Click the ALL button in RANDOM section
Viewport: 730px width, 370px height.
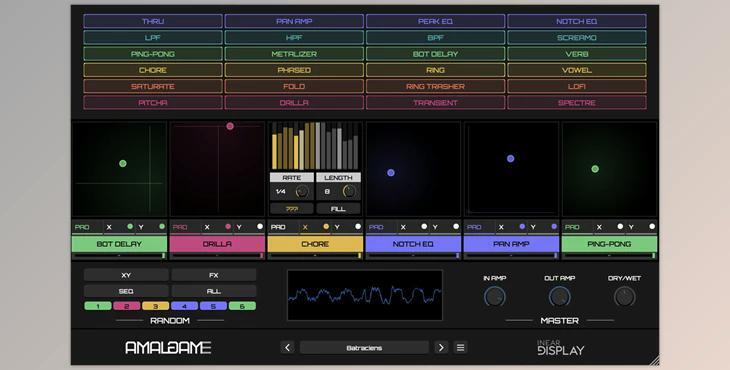(x=214, y=291)
